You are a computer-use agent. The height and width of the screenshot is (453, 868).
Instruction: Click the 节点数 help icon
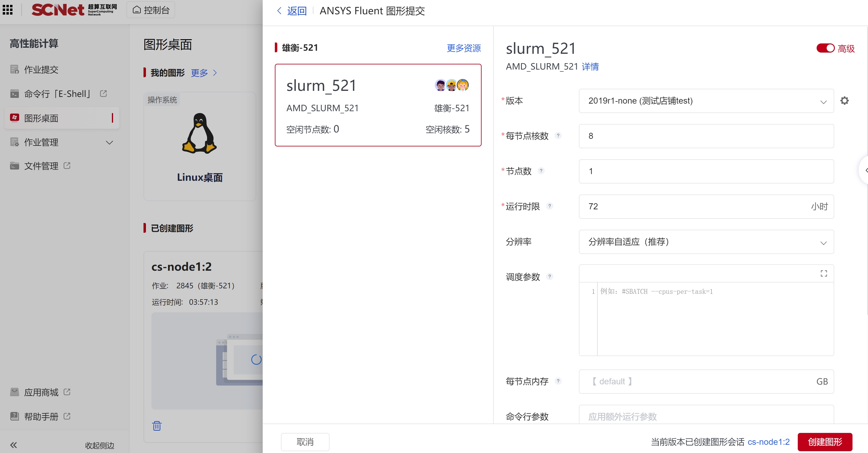(x=541, y=171)
